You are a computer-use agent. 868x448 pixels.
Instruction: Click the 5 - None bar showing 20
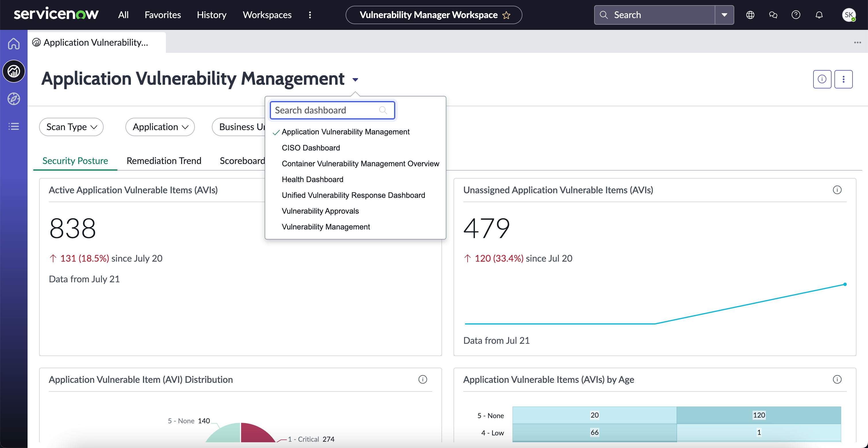[594, 415]
